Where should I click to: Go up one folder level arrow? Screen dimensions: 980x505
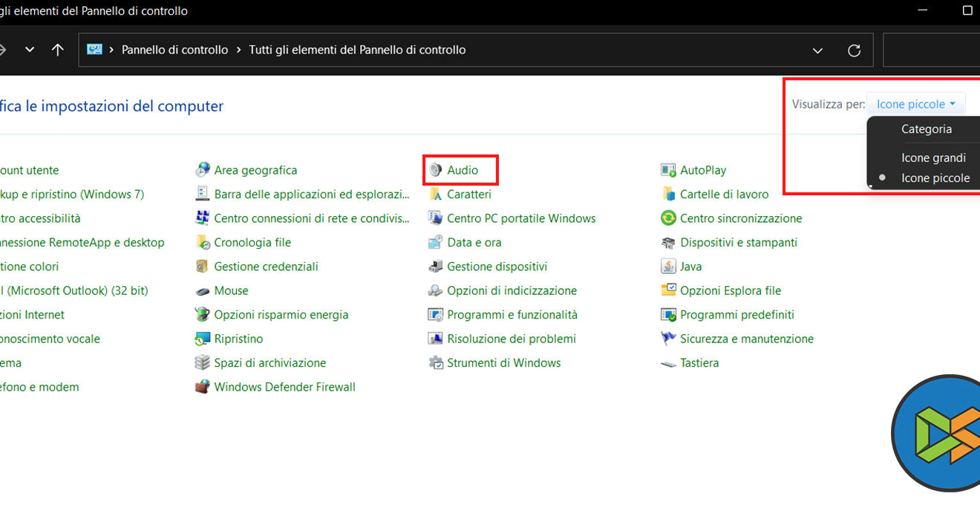point(58,50)
